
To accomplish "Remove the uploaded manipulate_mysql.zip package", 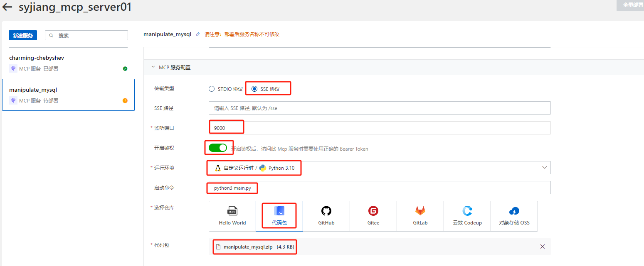I will (543, 246).
